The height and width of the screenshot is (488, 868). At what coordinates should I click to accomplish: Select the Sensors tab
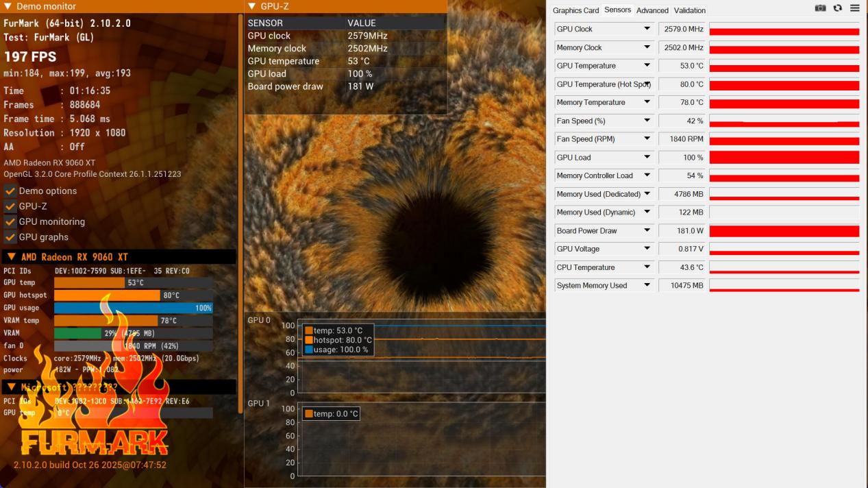pos(617,10)
